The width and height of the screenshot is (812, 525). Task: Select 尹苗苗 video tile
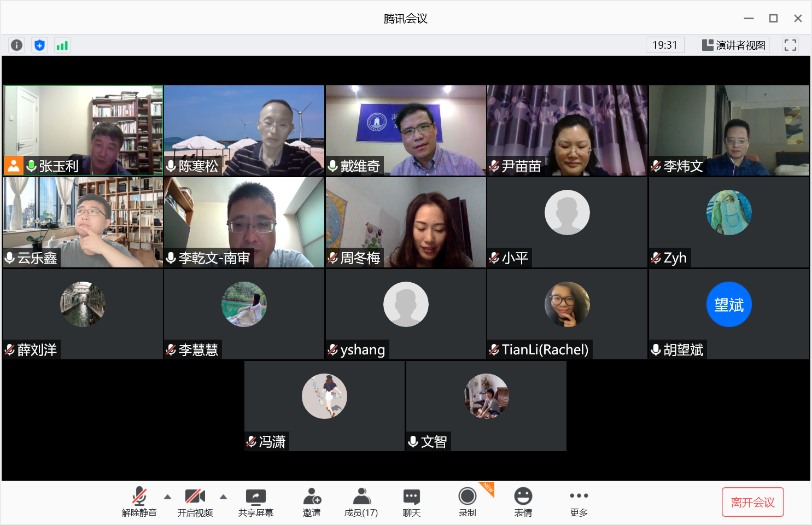pyautogui.click(x=567, y=130)
